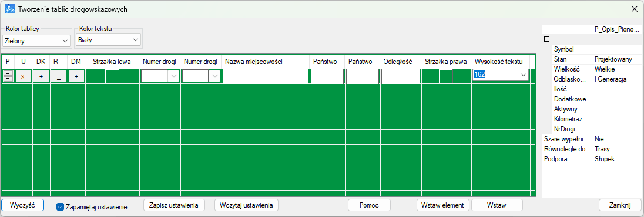Open second Numer drogi combo box
This screenshot has width=644, height=217.
(x=201, y=76)
